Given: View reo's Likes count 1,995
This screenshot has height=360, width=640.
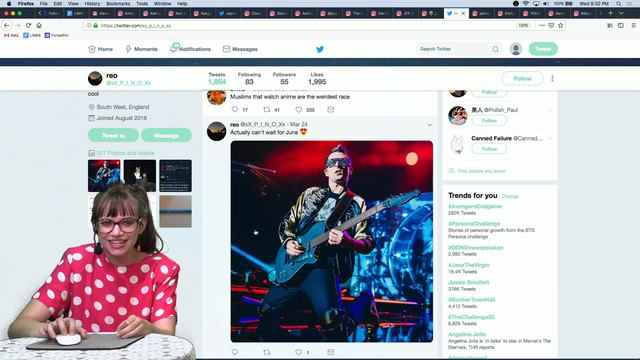Looking at the screenshot, I should click(317, 78).
